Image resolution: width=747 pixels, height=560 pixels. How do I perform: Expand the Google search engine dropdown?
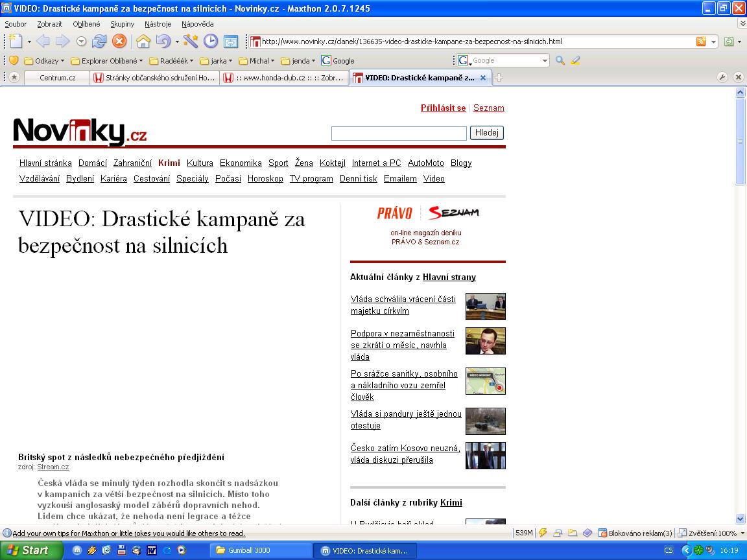(x=545, y=60)
